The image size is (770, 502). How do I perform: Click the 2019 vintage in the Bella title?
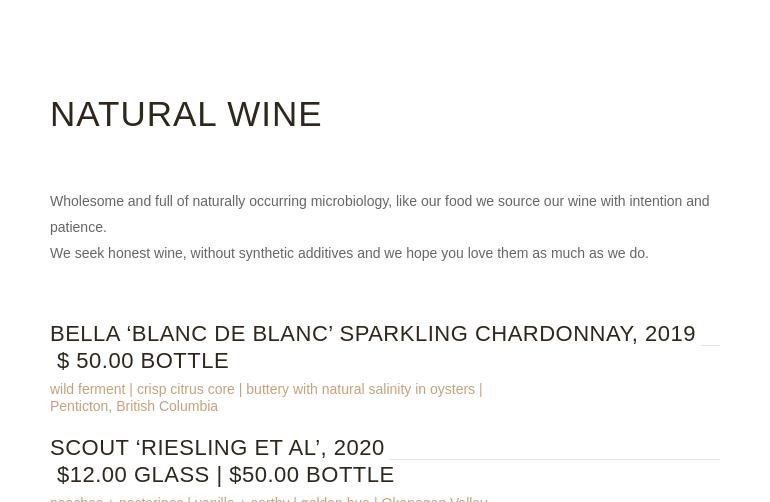(x=670, y=334)
